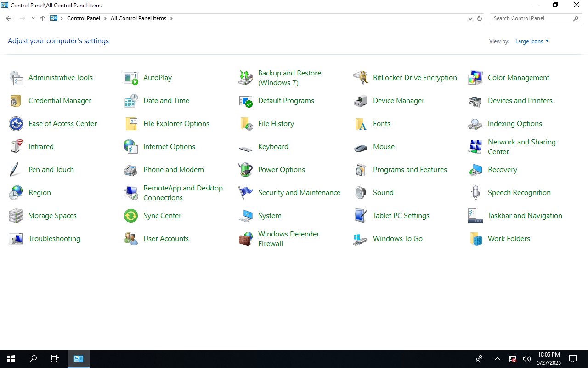The image size is (588, 368).
Task: Open the Region link
Action: tap(40, 193)
